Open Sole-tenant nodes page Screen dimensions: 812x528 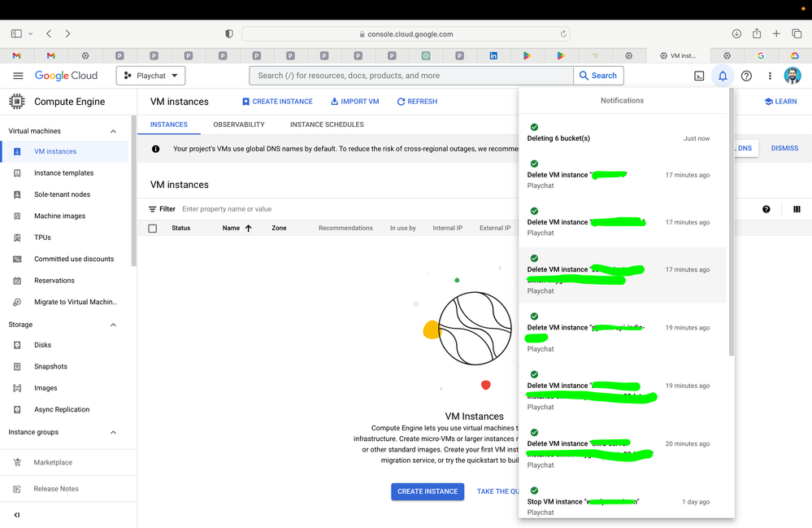[64, 194]
